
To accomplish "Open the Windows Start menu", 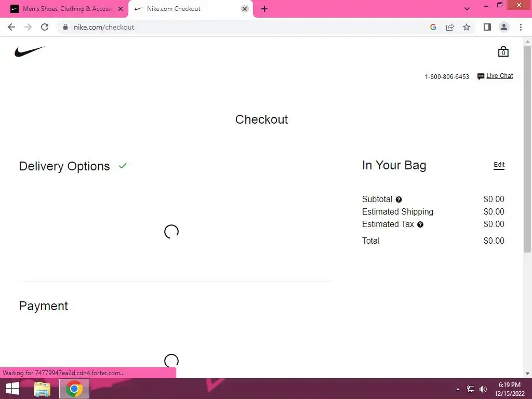I will tap(12, 389).
